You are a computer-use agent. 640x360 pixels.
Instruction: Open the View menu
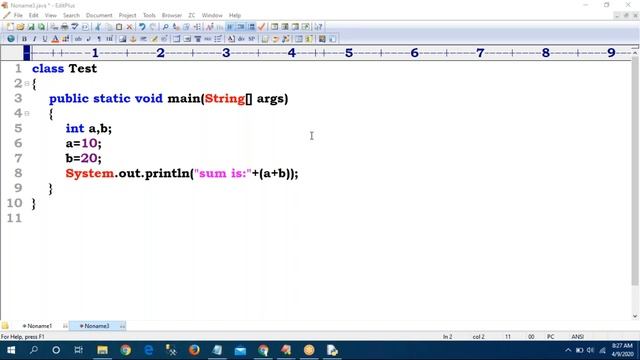[51, 16]
